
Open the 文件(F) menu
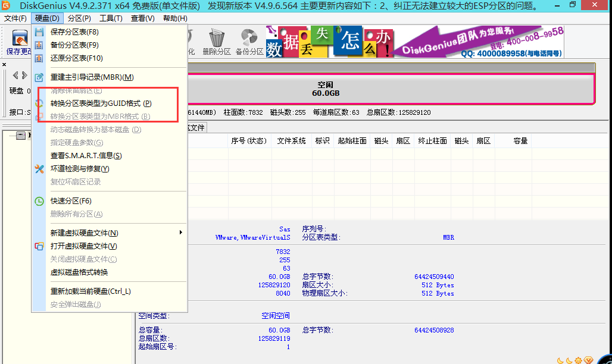(15, 18)
